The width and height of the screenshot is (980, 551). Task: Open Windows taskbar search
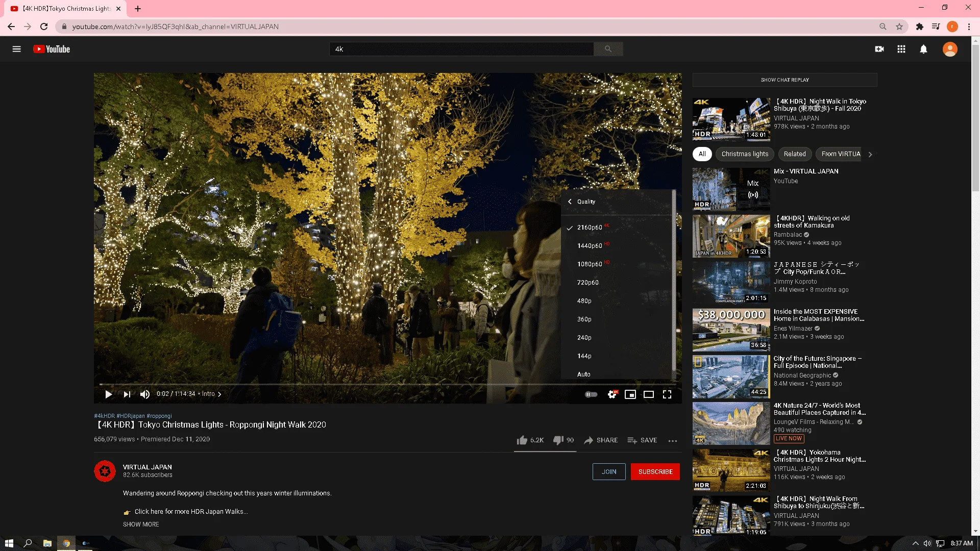pos(28,543)
